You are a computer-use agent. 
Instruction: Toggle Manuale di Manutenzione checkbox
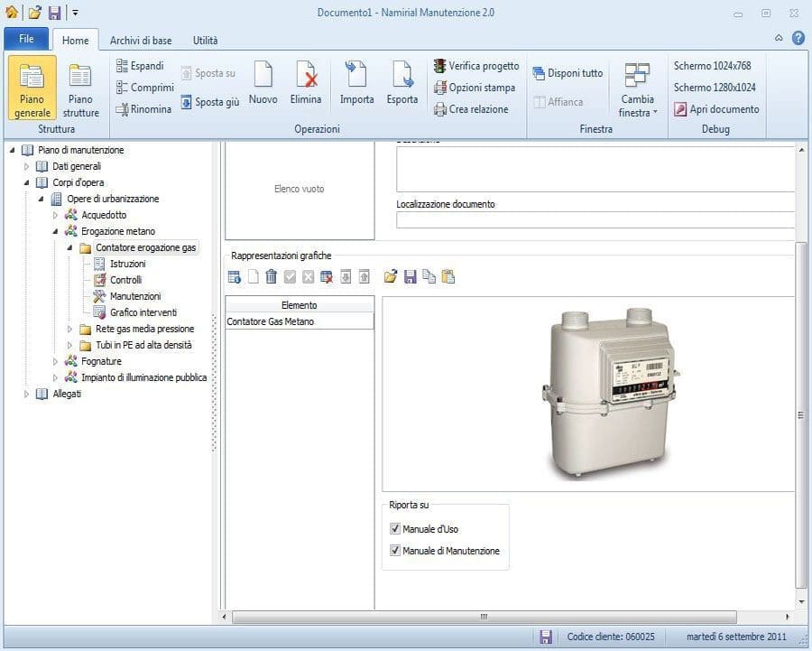coord(394,551)
